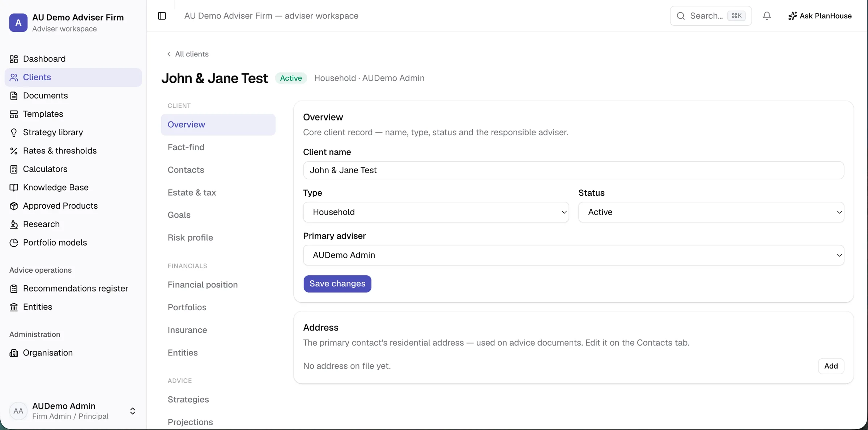The image size is (868, 430).
Task: Open the Portfolios tab
Action: tap(218, 307)
